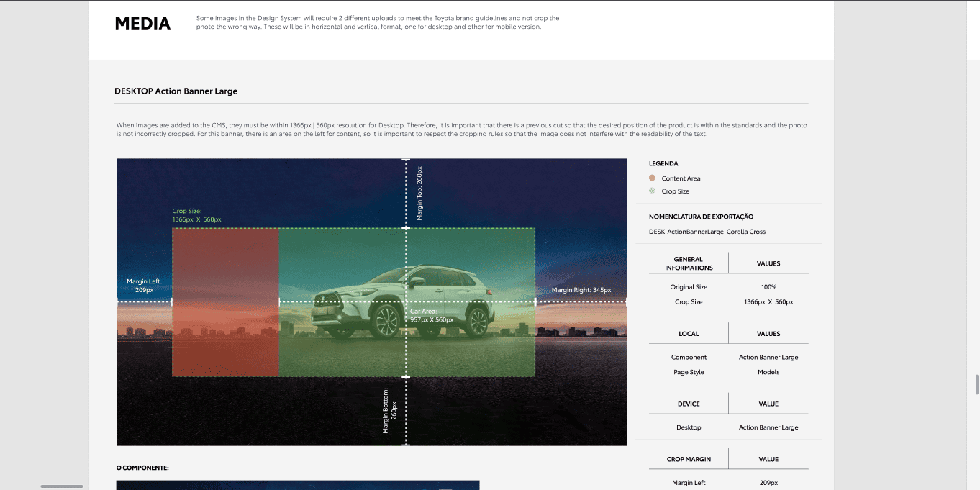The image size is (980, 490).
Task: Select the red content area overlay
Action: tap(225, 302)
